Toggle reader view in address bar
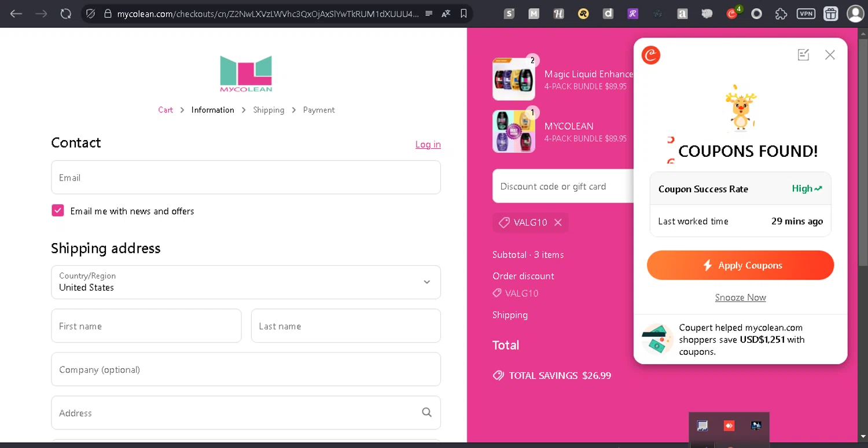The height and width of the screenshot is (448, 868). pyautogui.click(x=429, y=13)
